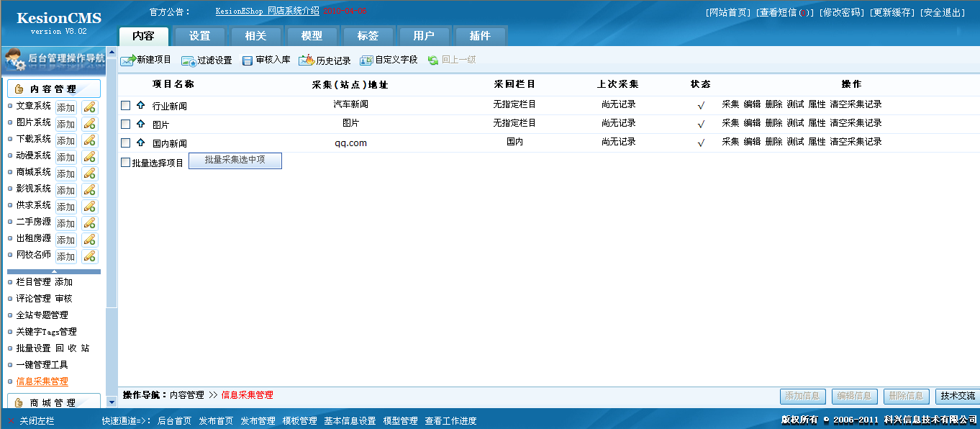Open the 模型 tab
Screen dimensions: 980x429
[x=312, y=36]
